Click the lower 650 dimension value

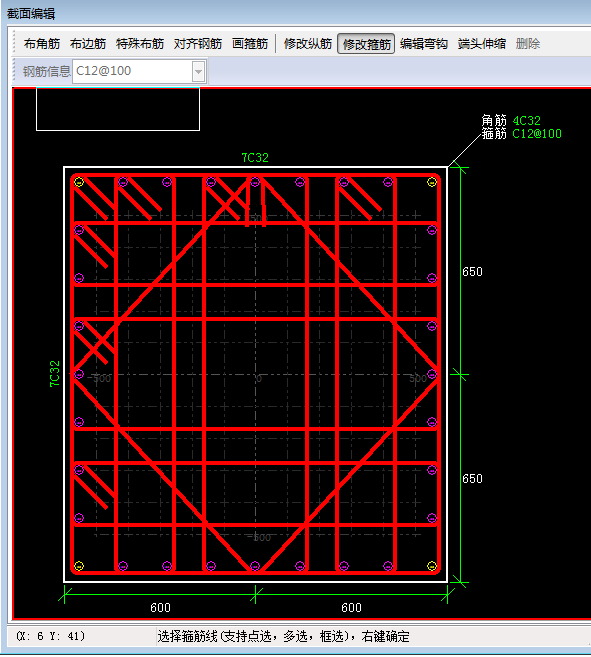point(472,479)
